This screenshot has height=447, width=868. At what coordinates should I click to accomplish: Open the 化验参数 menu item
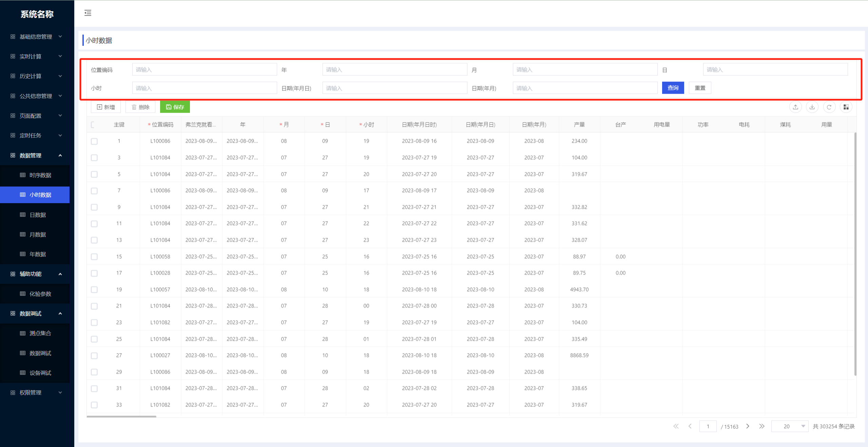point(35,294)
